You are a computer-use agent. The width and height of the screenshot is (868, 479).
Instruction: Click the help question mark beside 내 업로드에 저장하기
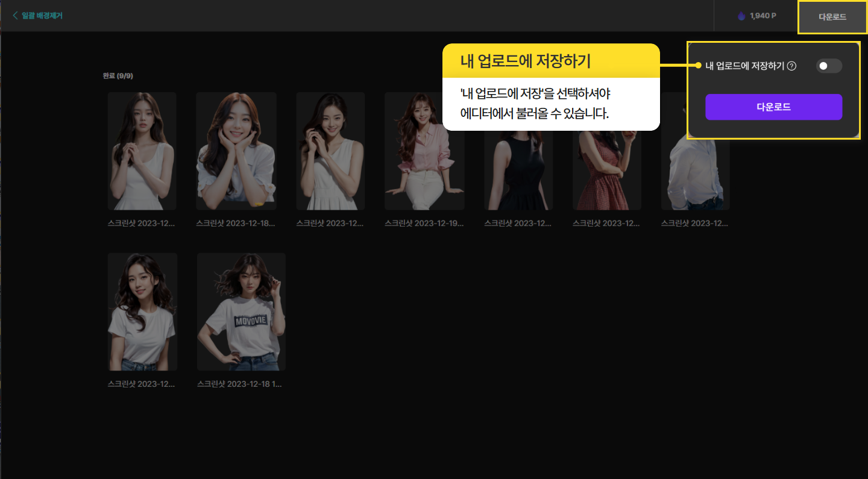(791, 66)
